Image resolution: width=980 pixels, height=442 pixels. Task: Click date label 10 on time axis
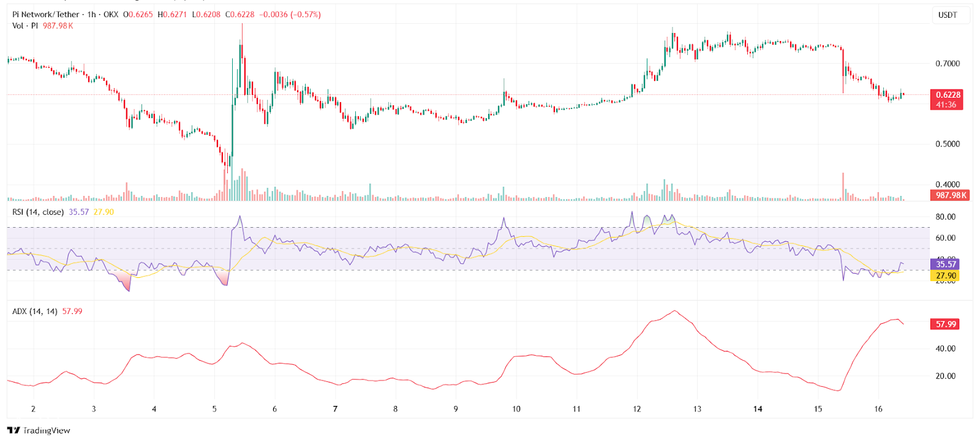pos(516,409)
